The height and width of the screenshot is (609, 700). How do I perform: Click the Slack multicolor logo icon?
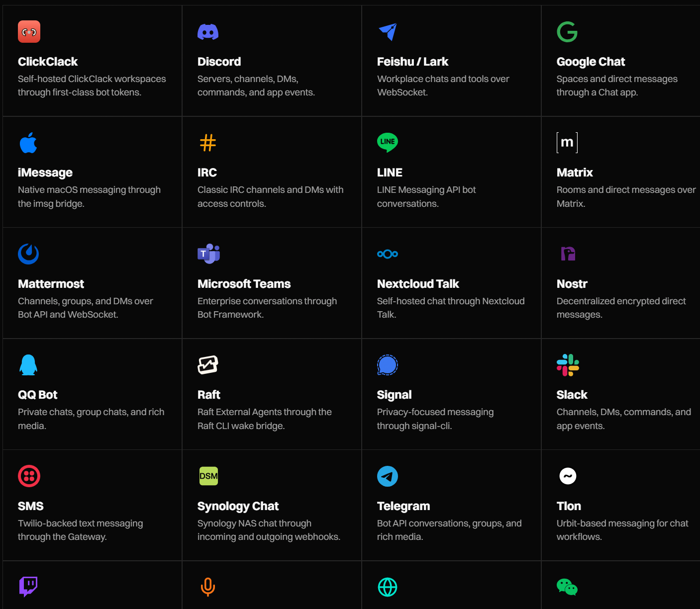(568, 365)
